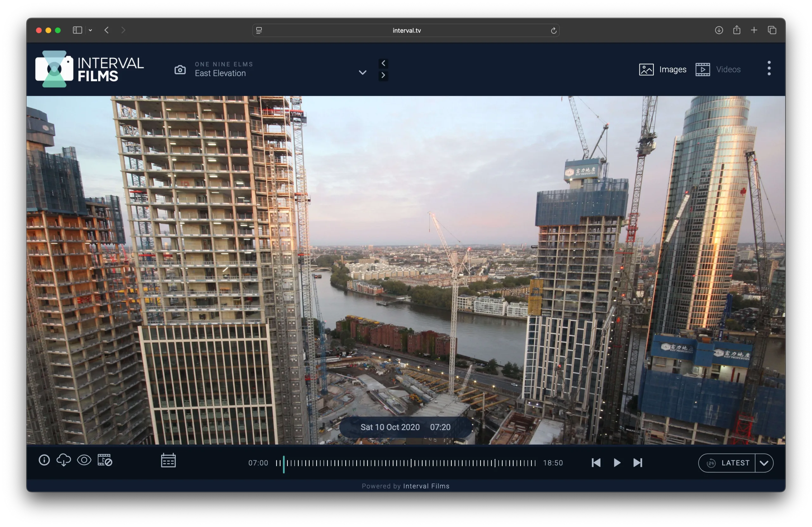This screenshot has height=527, width=812.
Task: Click the LATEST button
Action: (727, 463)
